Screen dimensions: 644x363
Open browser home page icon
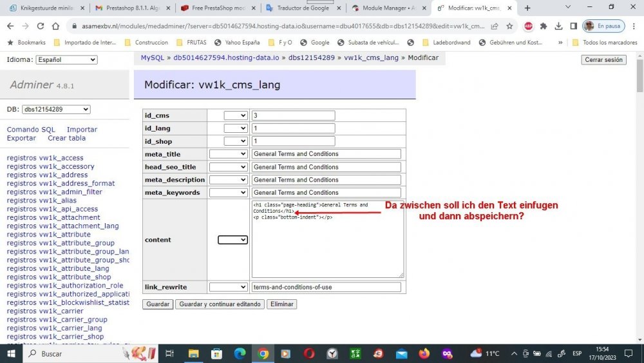pos(55,26)
